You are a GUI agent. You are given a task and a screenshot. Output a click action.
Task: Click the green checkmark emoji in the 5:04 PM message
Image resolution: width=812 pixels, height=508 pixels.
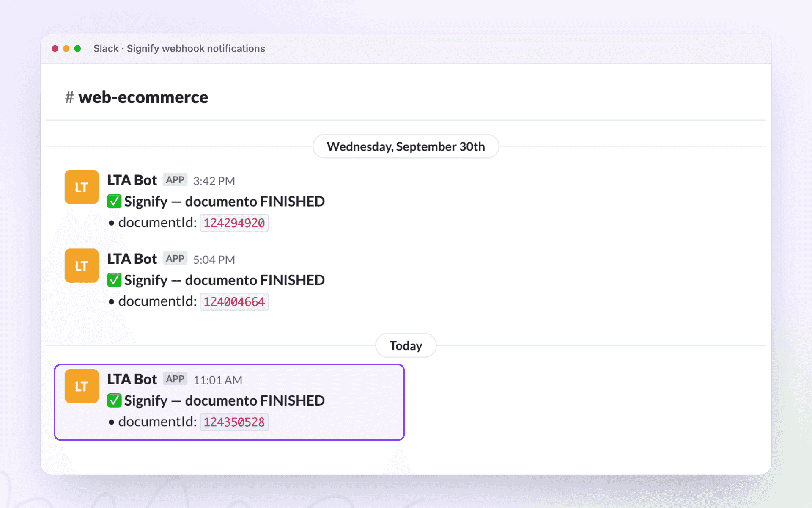(114, 280)
